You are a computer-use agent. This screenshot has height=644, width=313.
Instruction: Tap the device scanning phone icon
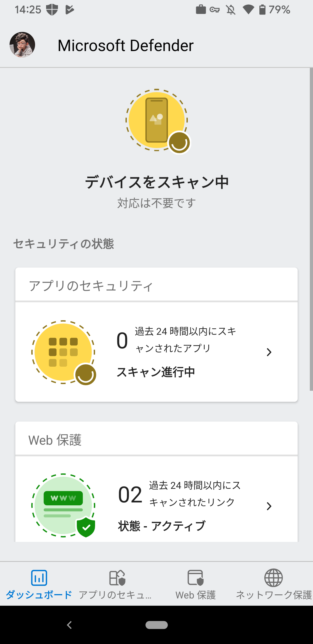(x=157, y=120)
